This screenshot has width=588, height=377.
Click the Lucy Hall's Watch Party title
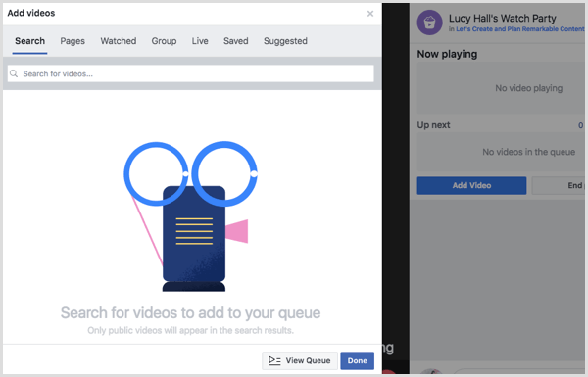point(502,18)
